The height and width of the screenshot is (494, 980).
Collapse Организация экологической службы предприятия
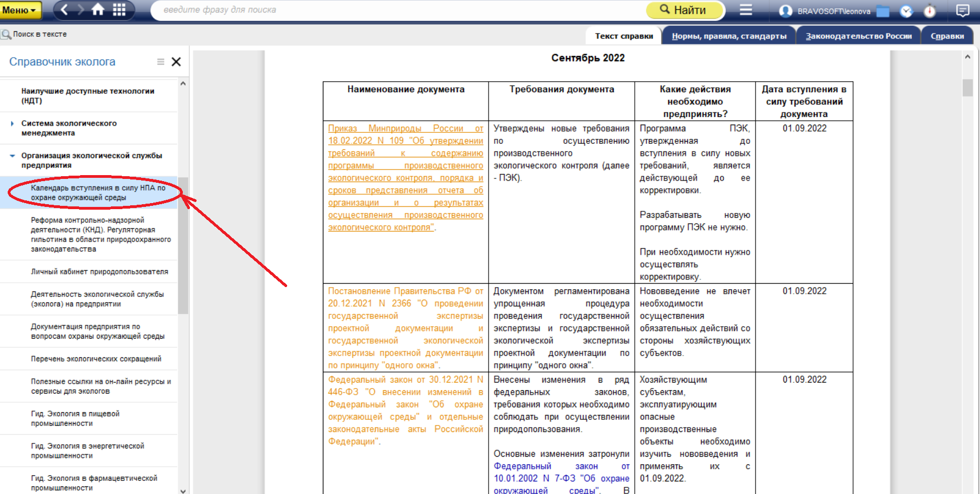pos(12,156)
